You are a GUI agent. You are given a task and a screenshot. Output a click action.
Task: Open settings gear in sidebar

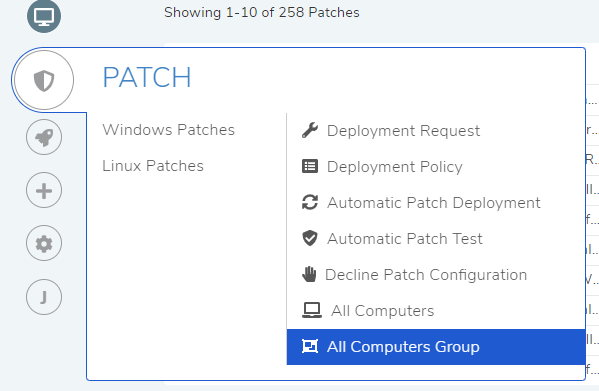[44, 244]
